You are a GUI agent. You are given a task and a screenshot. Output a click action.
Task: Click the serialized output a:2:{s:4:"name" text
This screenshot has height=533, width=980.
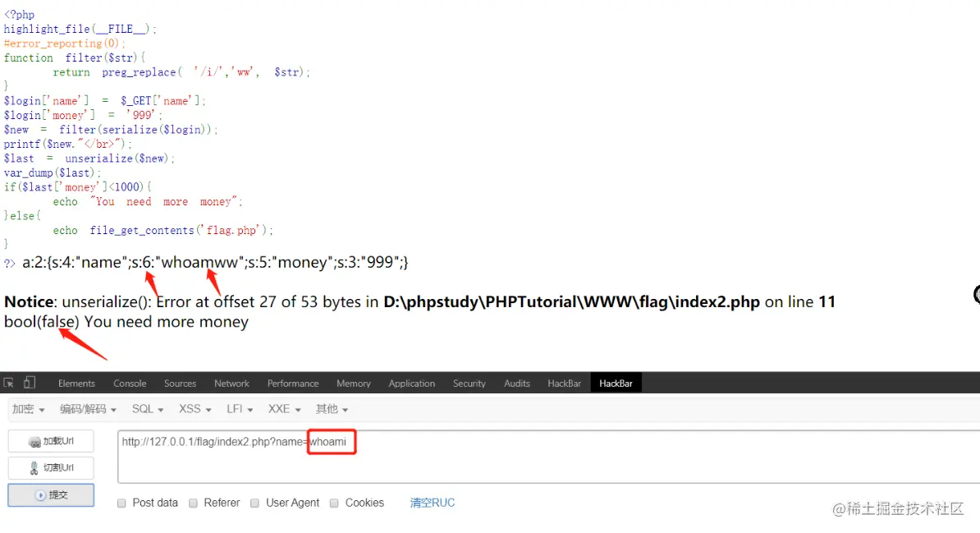coord(215,262)
